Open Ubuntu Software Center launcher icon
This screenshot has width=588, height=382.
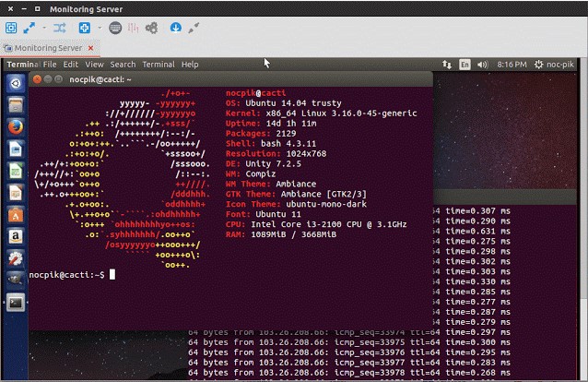pyautogui.click(x=16, y=215)
